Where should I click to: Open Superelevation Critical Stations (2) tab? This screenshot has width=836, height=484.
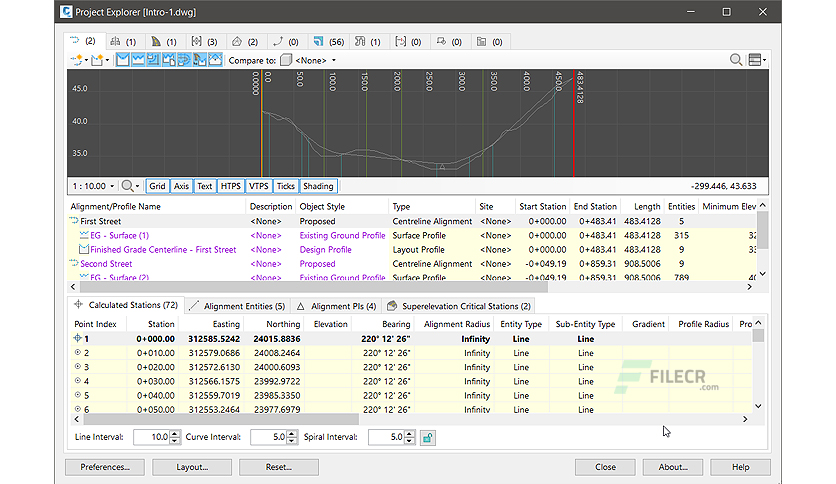459,306
